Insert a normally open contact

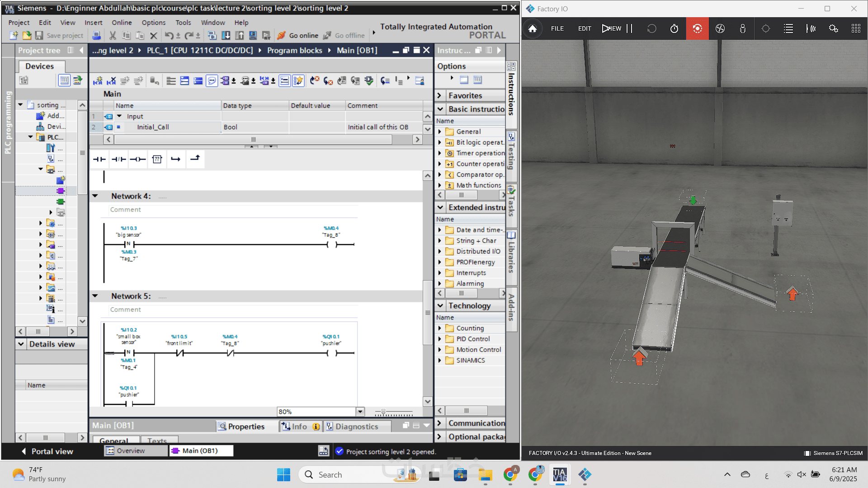(x=99, y=159)
